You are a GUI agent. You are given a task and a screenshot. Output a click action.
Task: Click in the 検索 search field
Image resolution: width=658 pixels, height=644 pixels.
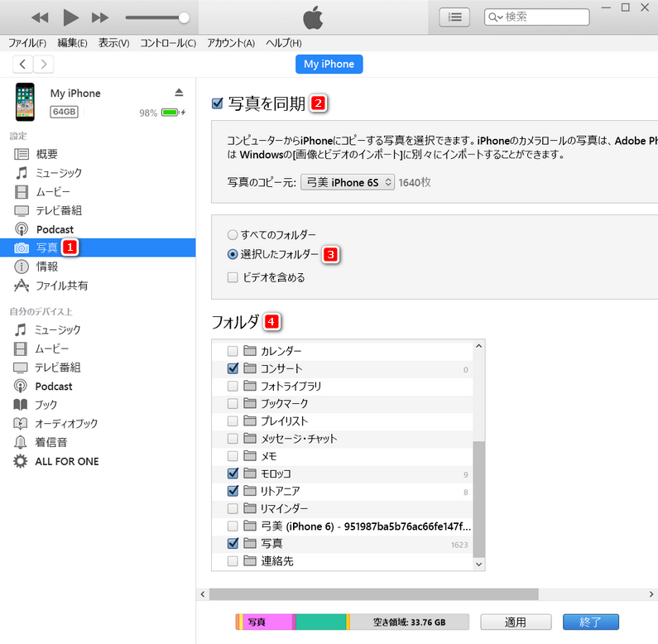tap(536, 17)
